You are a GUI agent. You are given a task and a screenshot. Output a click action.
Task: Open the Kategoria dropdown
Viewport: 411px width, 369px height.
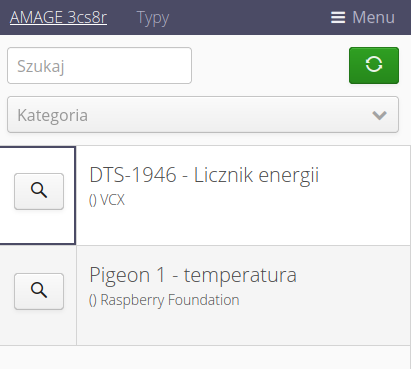tap(203, 115)
